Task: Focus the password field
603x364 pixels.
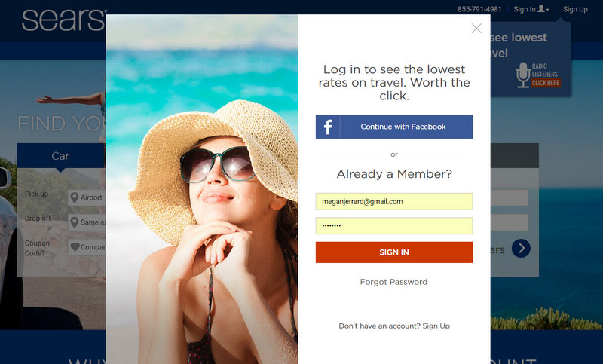Action: pyautogui.click(x=394, y=225)
